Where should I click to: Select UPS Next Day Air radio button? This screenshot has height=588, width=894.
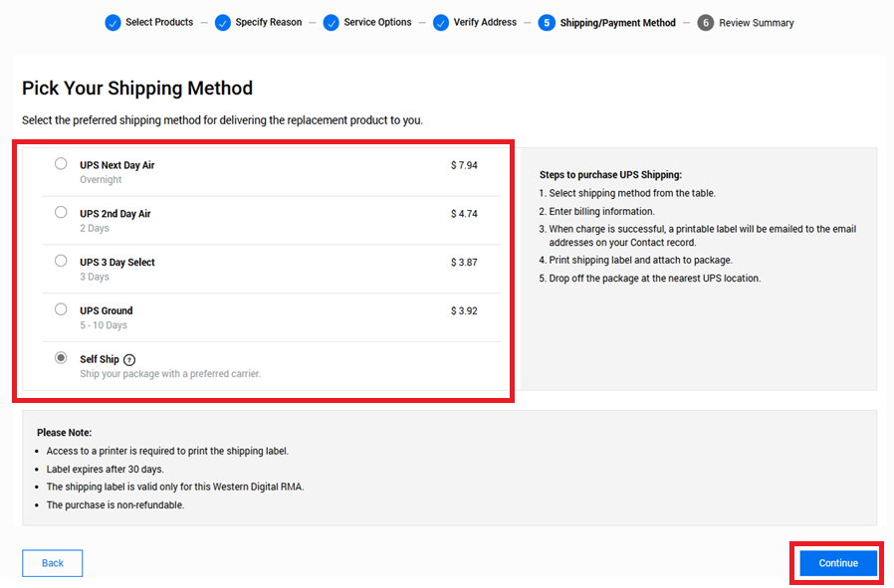pyautogui.click(x=61, y=164)
